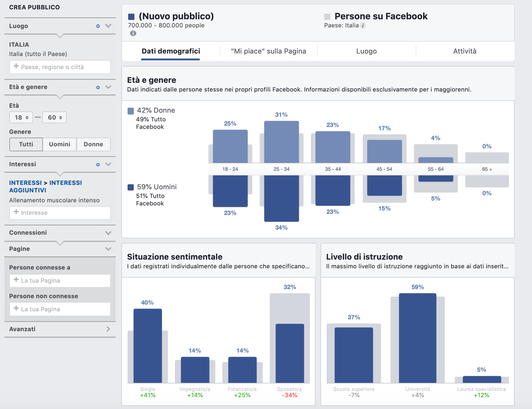Click the dark blue Uomini legend swatch
This screenshot has width=532, height=409.
(131, 187)
